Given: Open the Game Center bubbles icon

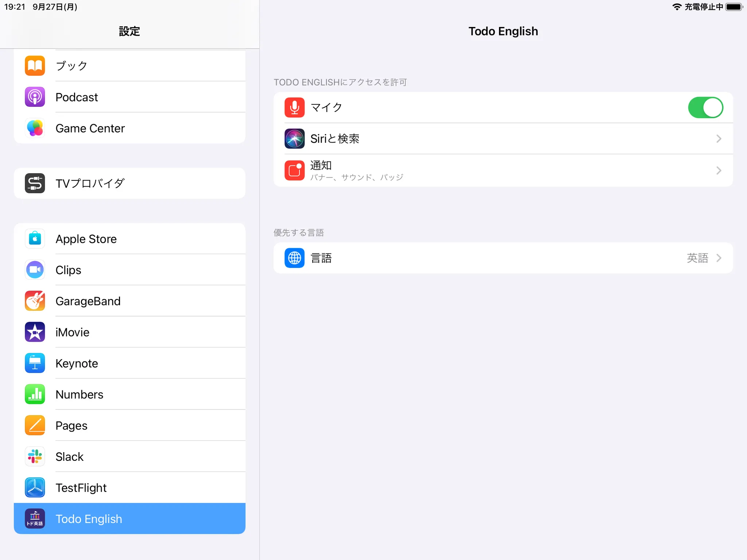Looking at the screenshot, I should point(35,128).
